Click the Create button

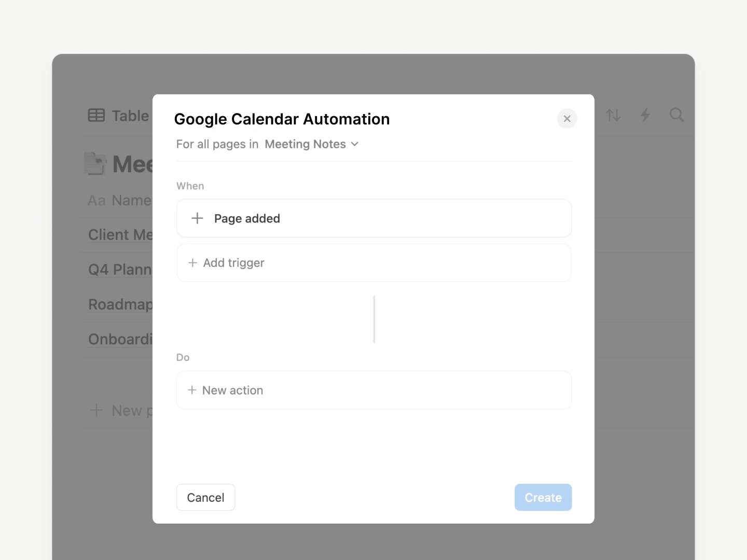click(543, 497)
